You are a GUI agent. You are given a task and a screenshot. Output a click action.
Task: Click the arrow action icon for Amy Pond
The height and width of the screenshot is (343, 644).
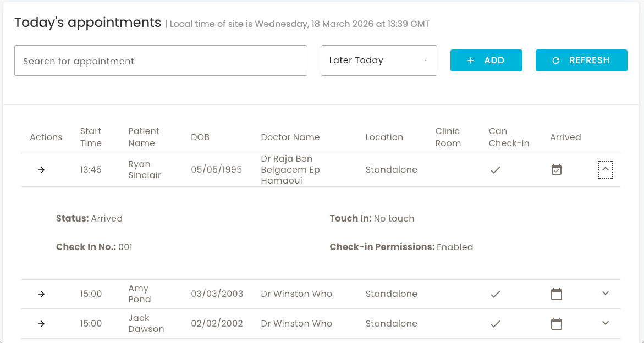[x=41, y=294]
